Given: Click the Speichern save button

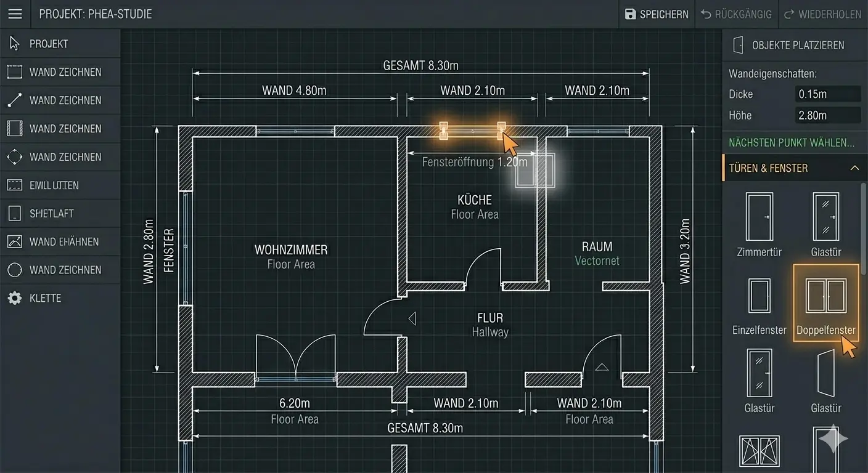Looking at the screenshot, I should pos(657,14).
